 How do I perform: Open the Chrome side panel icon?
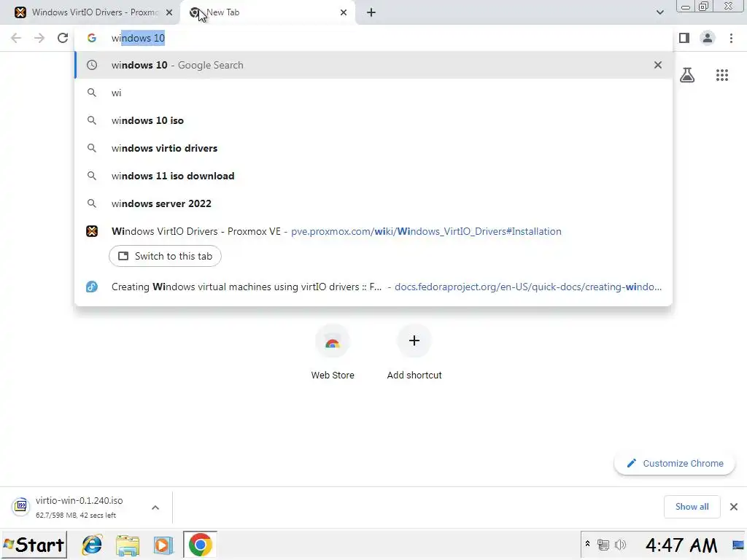pyautogui.click(x=684, y=38)
